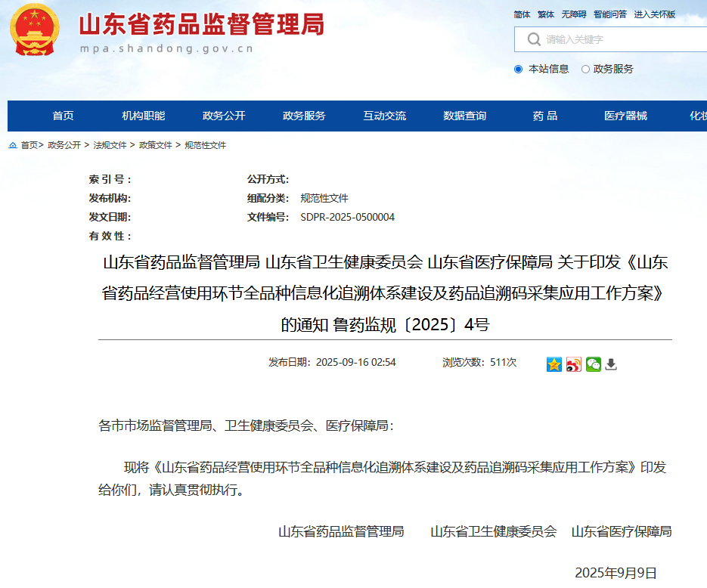Click 进入关怀版 link at top
Viewport: 707px width, 588px height.
654,14
